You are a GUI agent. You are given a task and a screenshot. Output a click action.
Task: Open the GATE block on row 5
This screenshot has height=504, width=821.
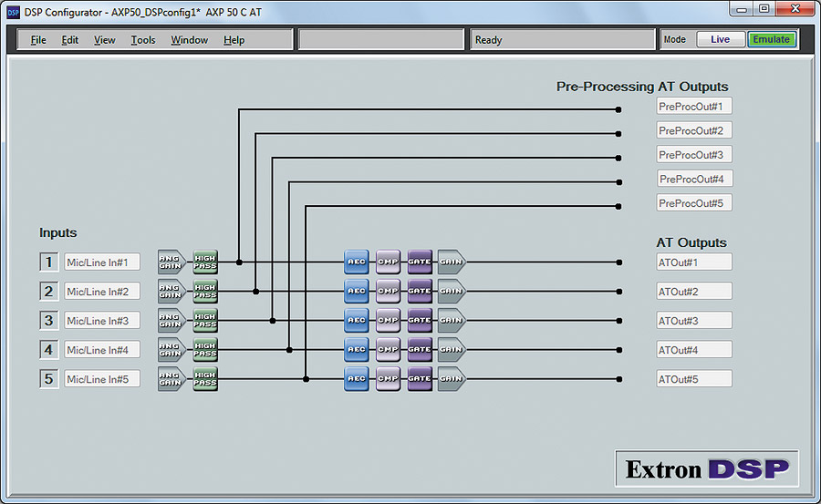click(420, 379)
